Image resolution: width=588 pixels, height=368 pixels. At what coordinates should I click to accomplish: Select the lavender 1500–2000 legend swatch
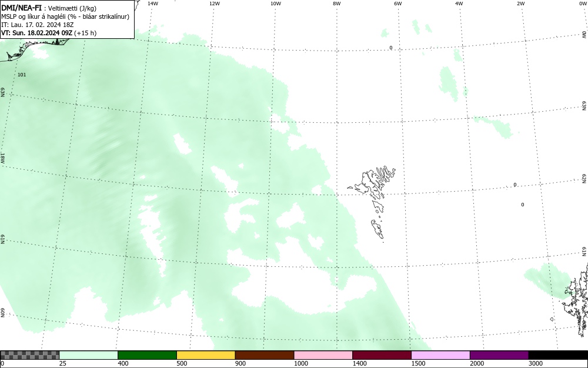(x=440, y=355)
